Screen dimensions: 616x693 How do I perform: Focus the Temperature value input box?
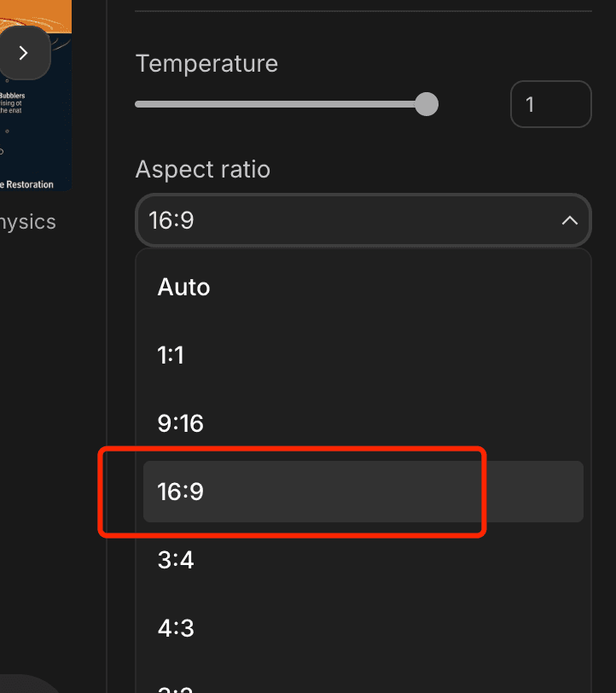(550, 104)
